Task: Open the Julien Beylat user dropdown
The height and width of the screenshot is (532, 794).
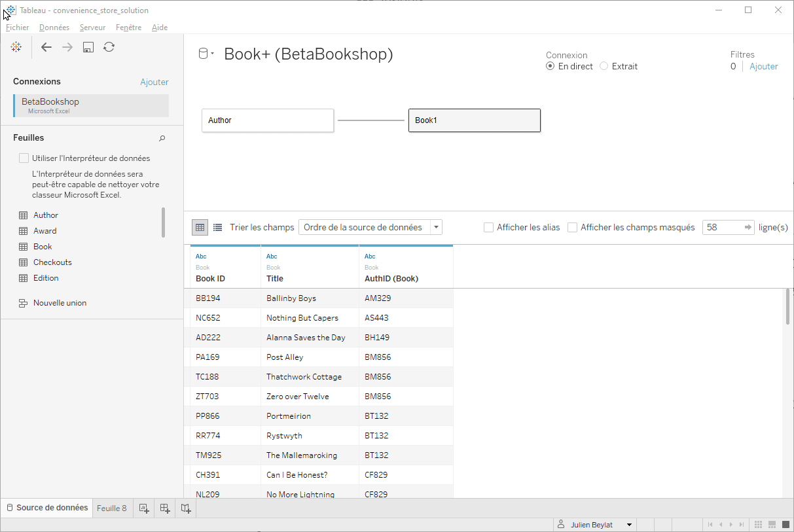Action: 595,524
